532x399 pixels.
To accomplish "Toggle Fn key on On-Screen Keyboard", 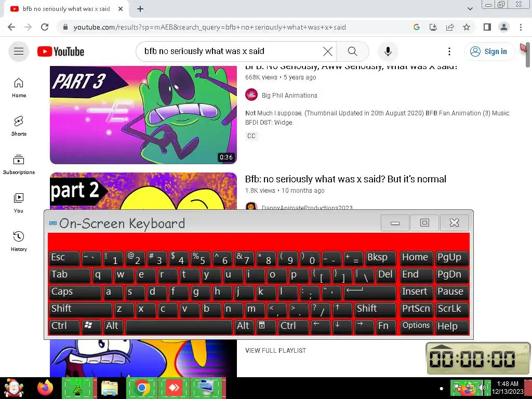I will 386,326.
